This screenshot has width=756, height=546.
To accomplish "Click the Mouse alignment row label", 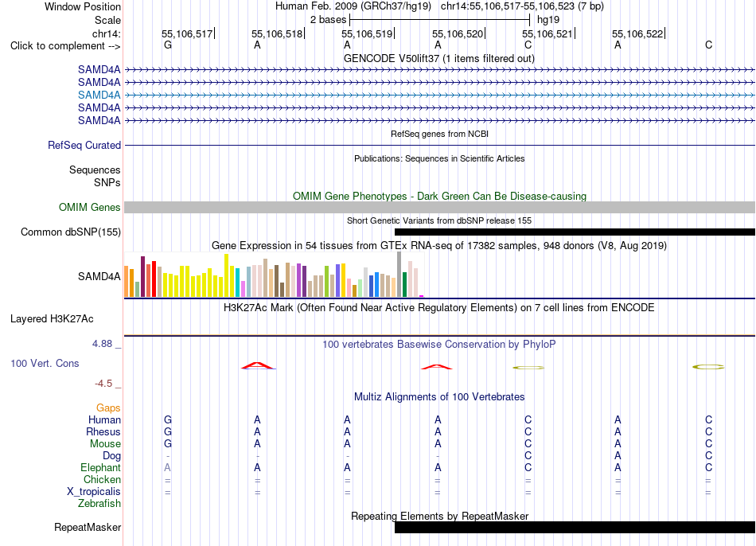I will point(105,444).
